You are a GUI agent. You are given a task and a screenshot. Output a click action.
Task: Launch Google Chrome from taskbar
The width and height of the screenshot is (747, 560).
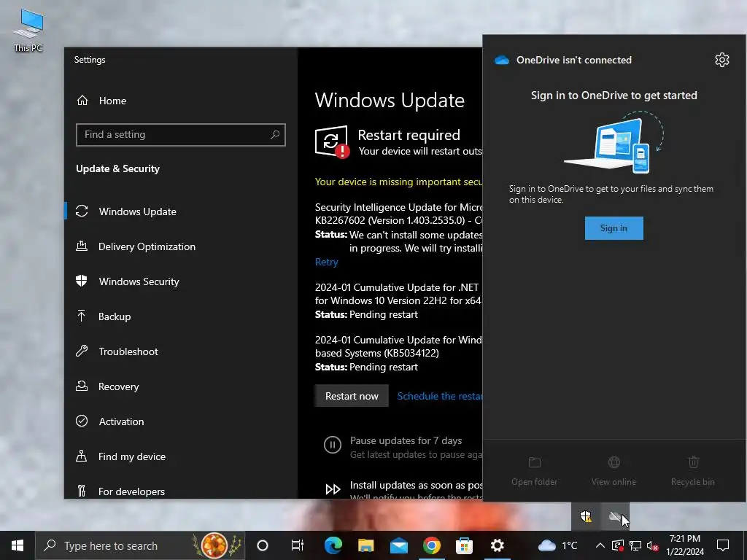432,545
